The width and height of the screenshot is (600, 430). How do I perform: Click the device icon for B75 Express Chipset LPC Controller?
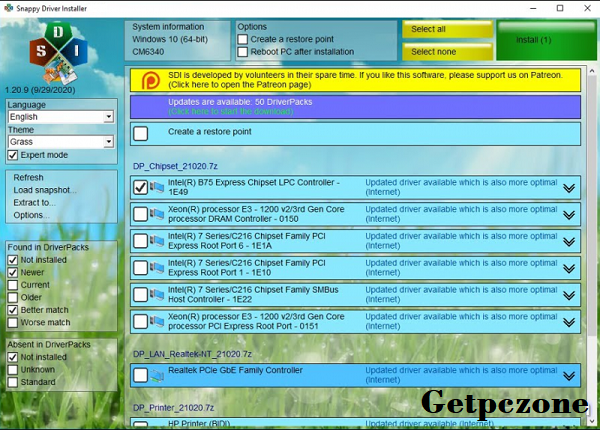157,187
